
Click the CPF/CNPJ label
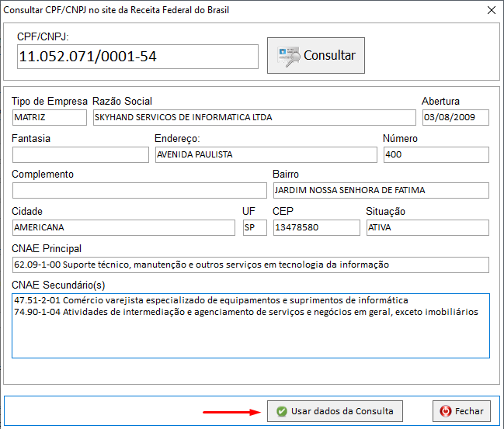coord(43,36)
